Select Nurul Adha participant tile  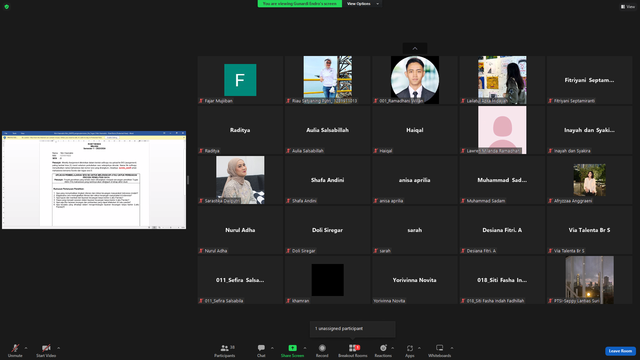[x=240, y=230]
